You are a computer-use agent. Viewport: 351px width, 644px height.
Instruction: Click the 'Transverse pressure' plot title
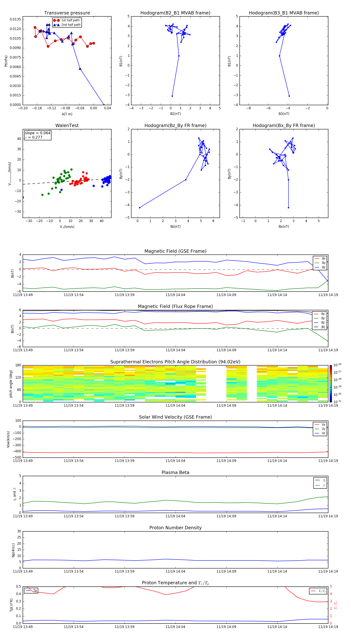tap(67, 13)
